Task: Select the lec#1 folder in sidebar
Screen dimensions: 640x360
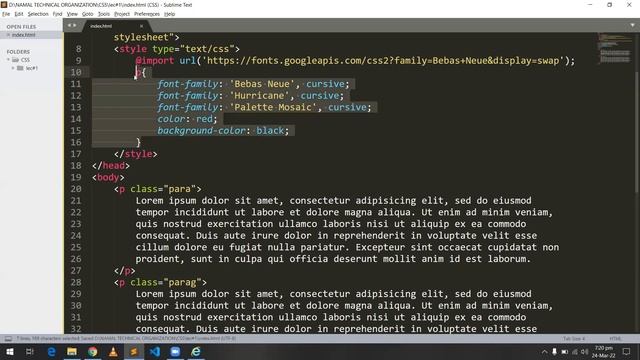Action: 31,68
